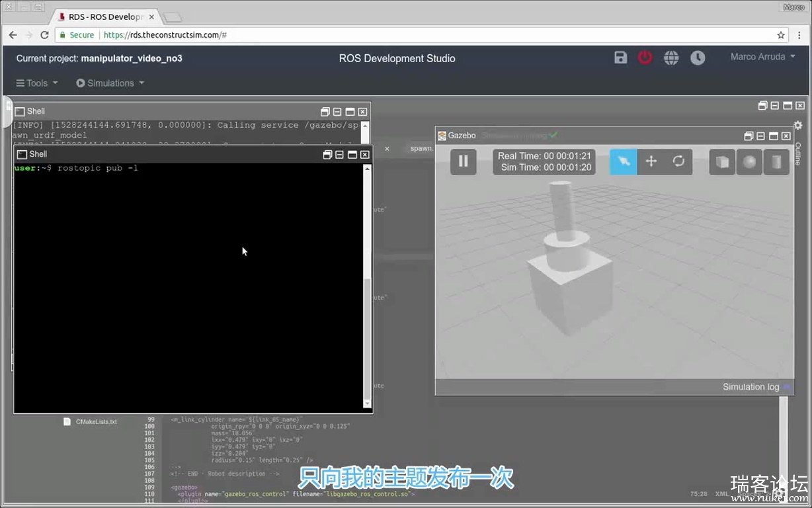Close the editor file tab with ×

[387, 148]
